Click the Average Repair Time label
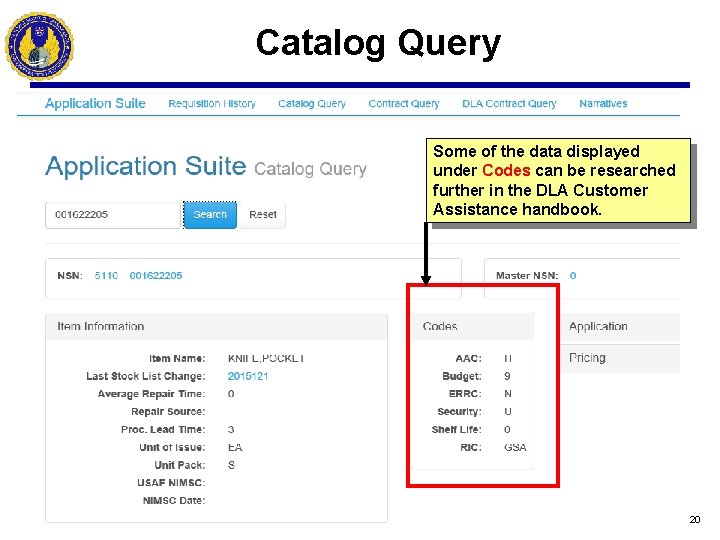Image resolution: width=720 pixels, height=540 pixels. tap(151, 394)
